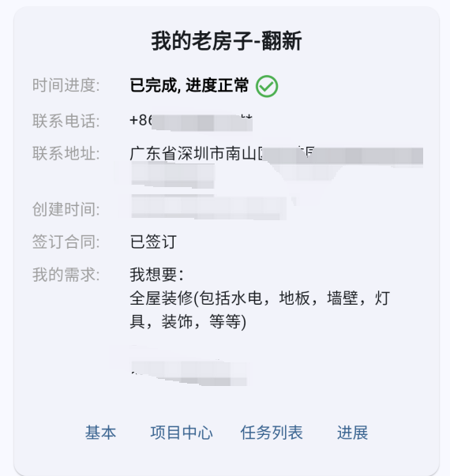This screenshot has height=476, width=450.
Task: Click the 签订合同 label
Action: pyautogui.click(x=66, y=242)
